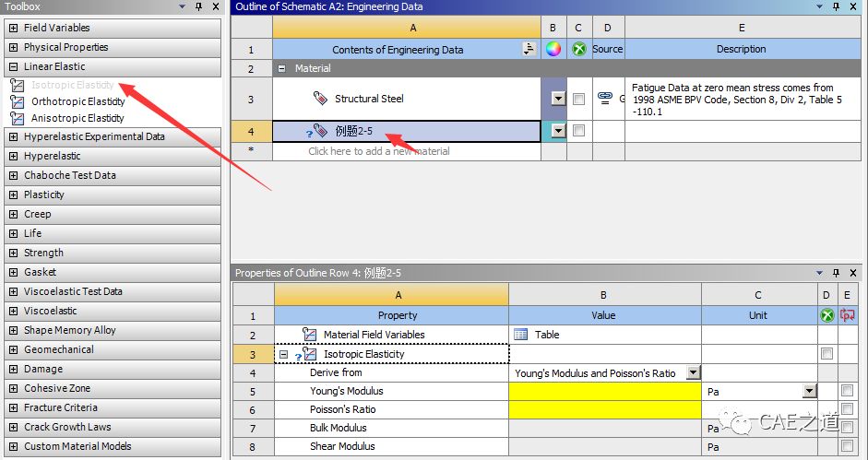The image size is (868, 460).
Task: Click the Poisson's Ratio yellow value field
Action: [x=604, y=409]
